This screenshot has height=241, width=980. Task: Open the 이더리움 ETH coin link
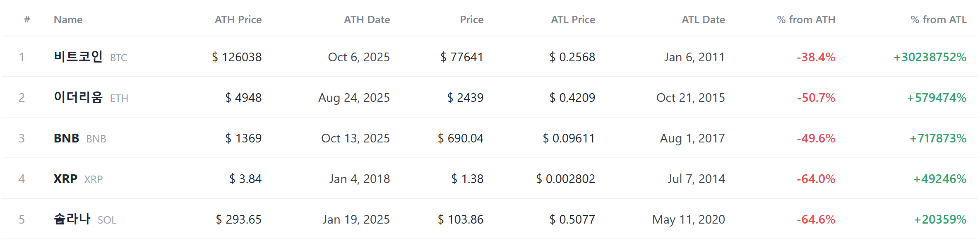click(91, 97)
